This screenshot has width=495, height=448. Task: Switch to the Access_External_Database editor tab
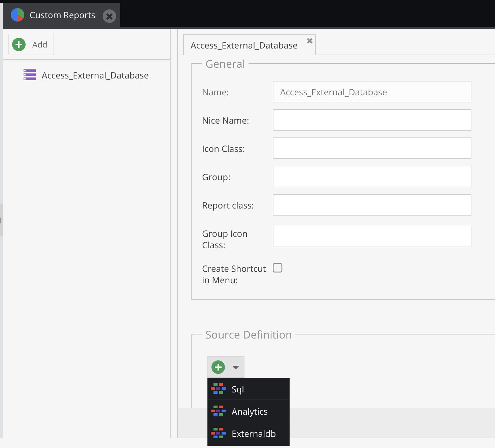click(x=244, y=45)
